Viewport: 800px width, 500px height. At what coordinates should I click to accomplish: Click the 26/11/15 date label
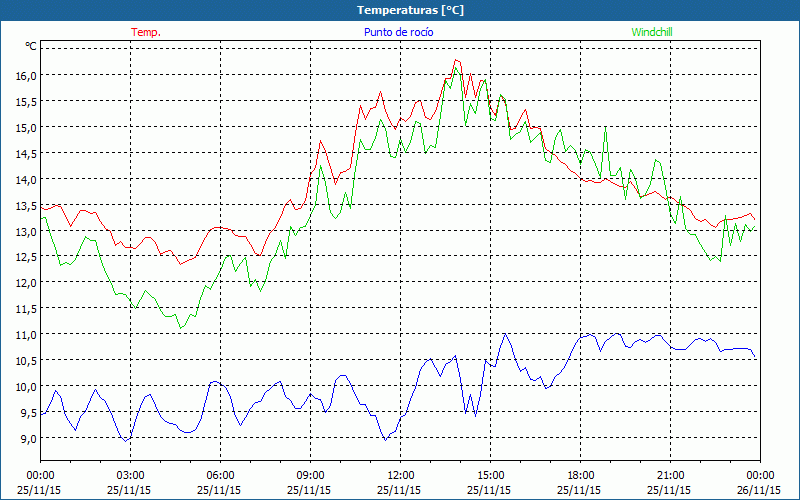759,490
